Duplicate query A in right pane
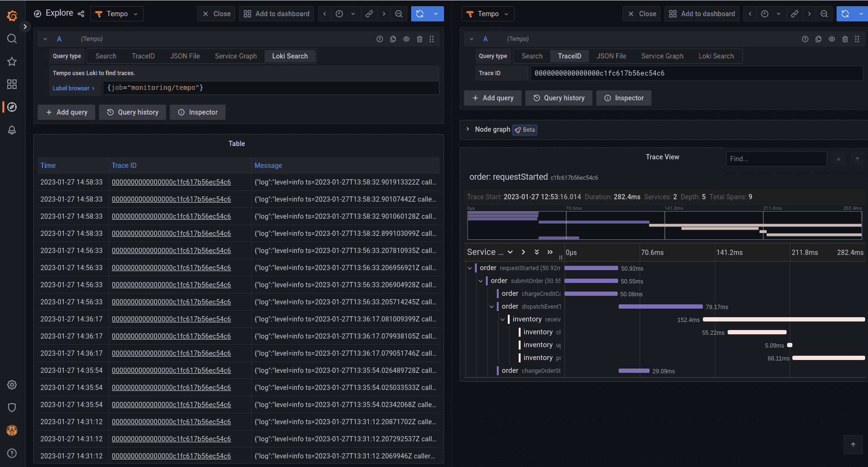Image resolution: width=868 pixels, height=467 pixels. click(x=819, y=39)
